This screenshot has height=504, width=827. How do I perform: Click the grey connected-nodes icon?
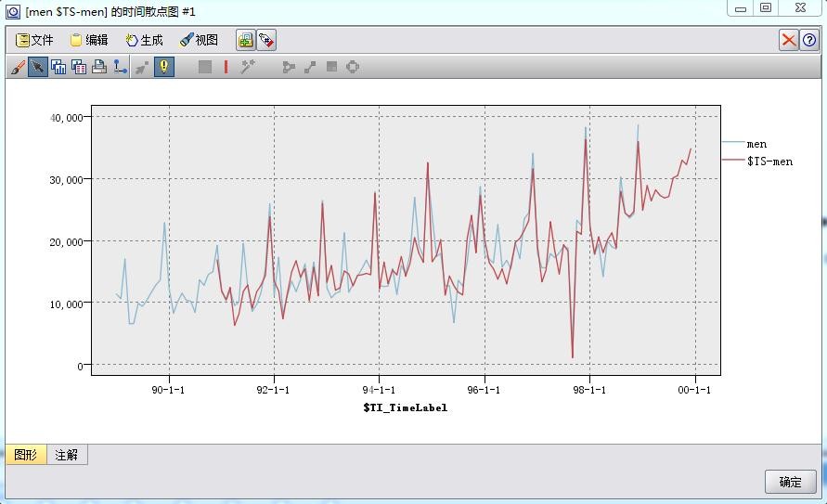(289, 67)
